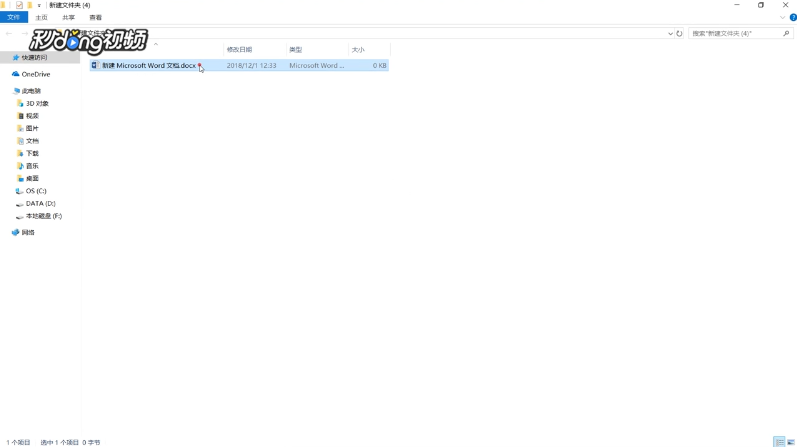Open the 3D 对象 folder
This screenshot has width=797, height=447.
[x=37, y=103]
